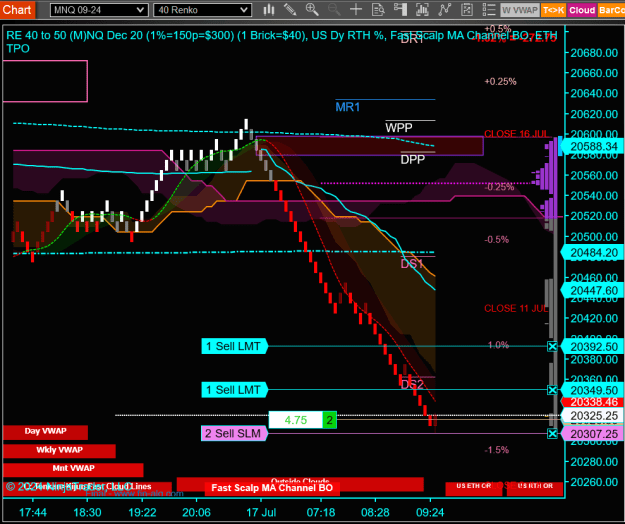Click the US ETH OR button
The image size is (625, 524).
[474, 489]
